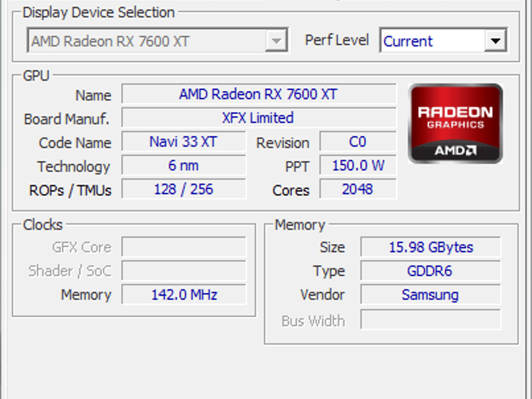Open the Display Device Selection dropdown arrow
Image resolution: width=532 pixels, height=399 pixels.
tap(276, 41)
